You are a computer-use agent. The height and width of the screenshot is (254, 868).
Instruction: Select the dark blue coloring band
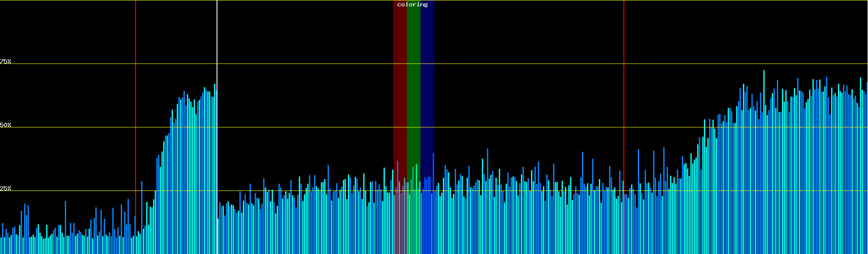(x=427, y=85)
